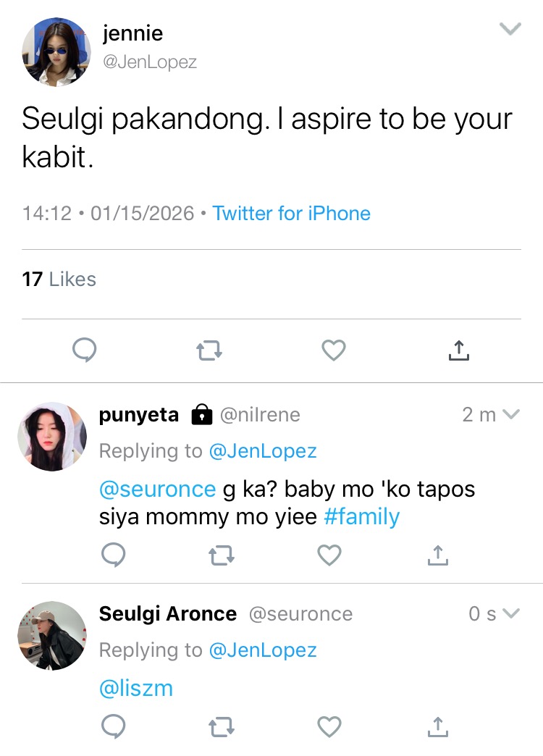Reply to Seulgi Aronce's comment
This screenshot has width=543, height=756.
pyautogui.click(x=114, y=726)
